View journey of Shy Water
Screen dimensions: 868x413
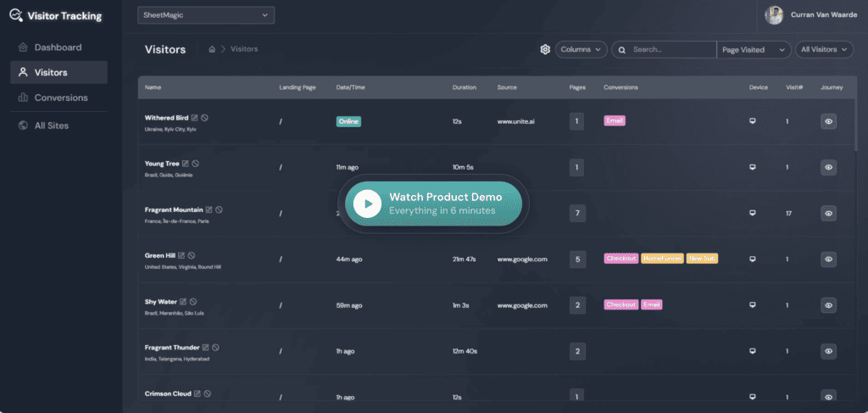(828, 305)
